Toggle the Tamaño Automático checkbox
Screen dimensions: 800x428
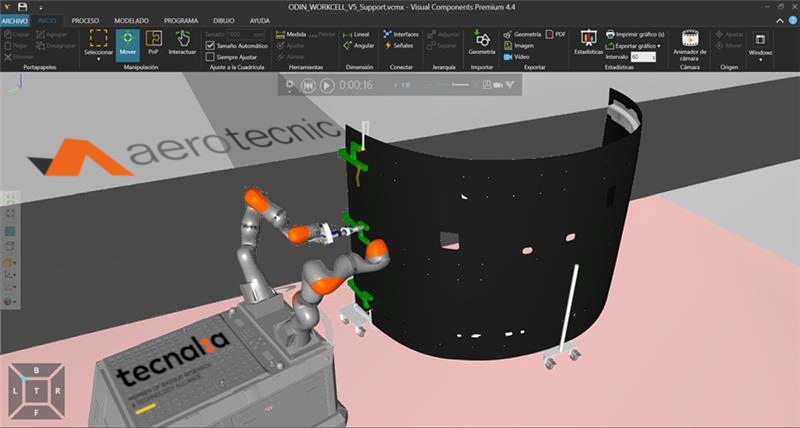(x=209, y=46)
